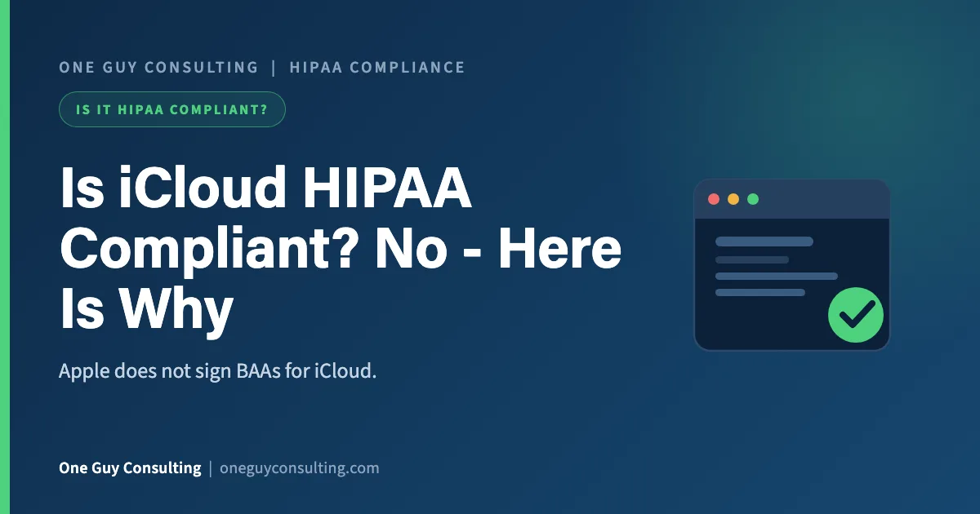Open the oneguyconsulting.com footer link
This screenshot has width=980, height=514.
point(300,468)
